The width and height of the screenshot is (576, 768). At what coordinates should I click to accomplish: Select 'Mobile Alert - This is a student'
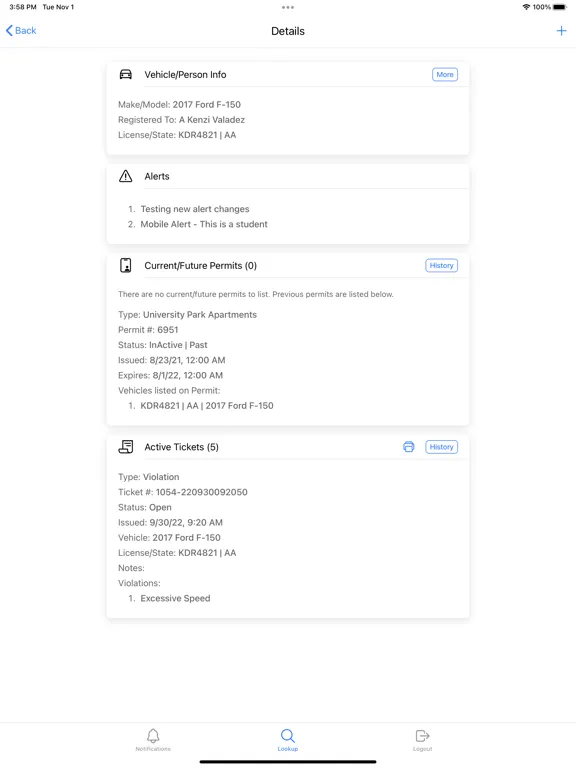point(204,224)
